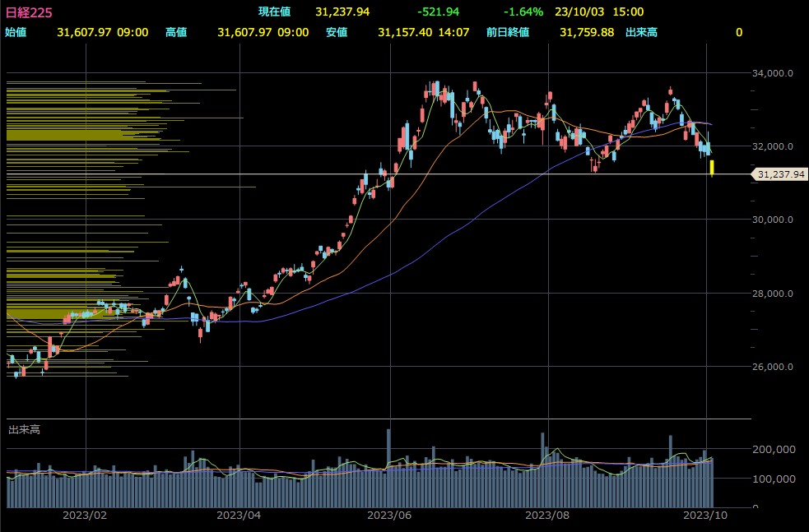Viewport: 809px width, 532px height.
Task: Click the 2023/10 date axis label
Action: click(x=706, y=515)
